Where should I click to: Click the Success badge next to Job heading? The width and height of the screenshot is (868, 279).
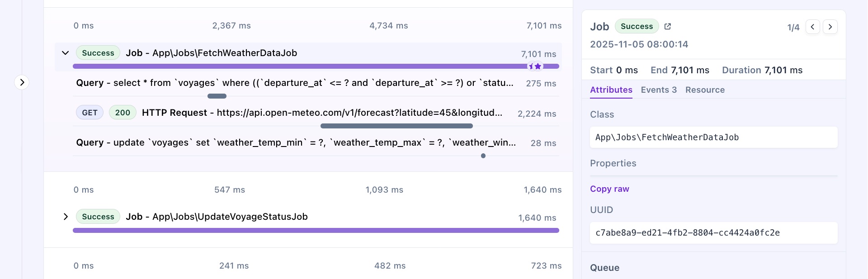[x=637, y=26]
